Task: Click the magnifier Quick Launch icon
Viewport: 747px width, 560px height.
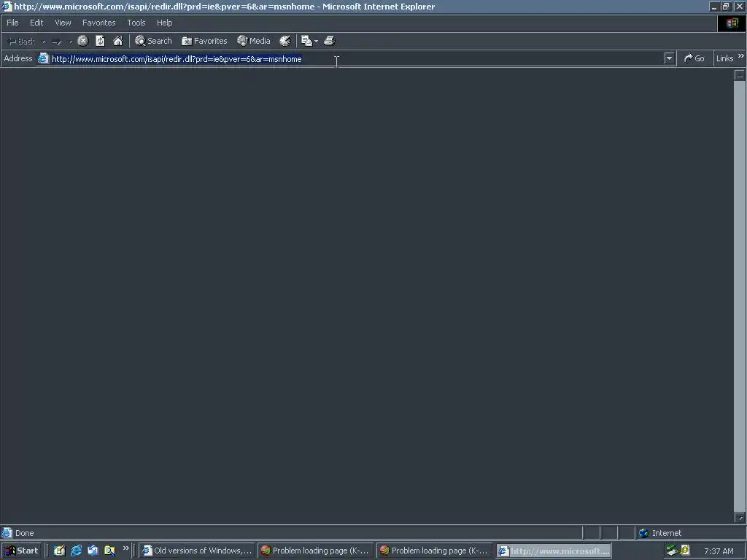Action: click(x=109, y=551)
